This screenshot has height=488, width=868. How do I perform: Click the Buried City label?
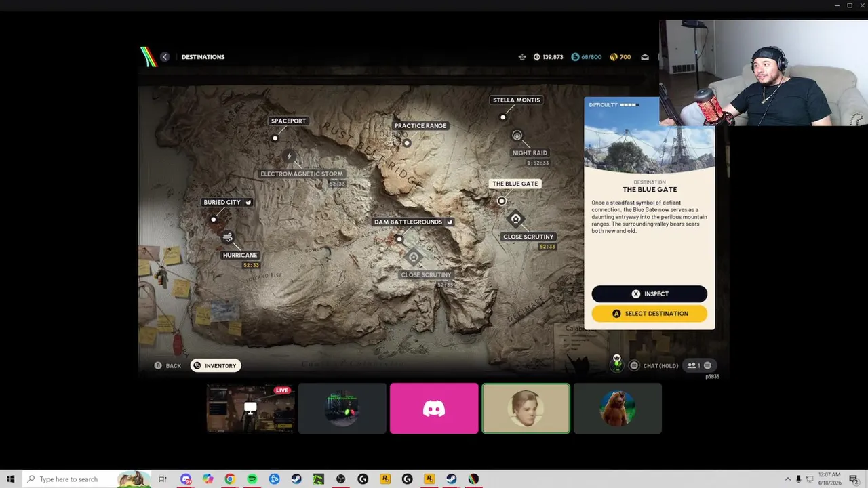[227, 202]
